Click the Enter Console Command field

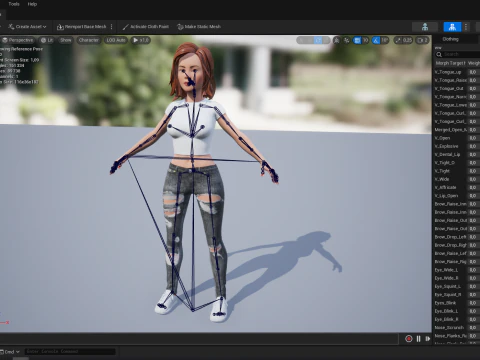(70, 351)
